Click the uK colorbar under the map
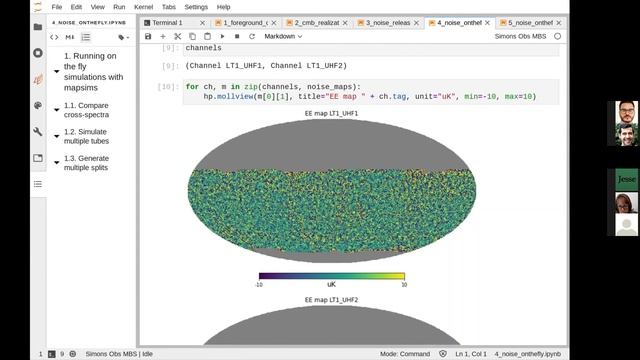The width and height of the screenshot is (640, 360). (x=331, y=276)
